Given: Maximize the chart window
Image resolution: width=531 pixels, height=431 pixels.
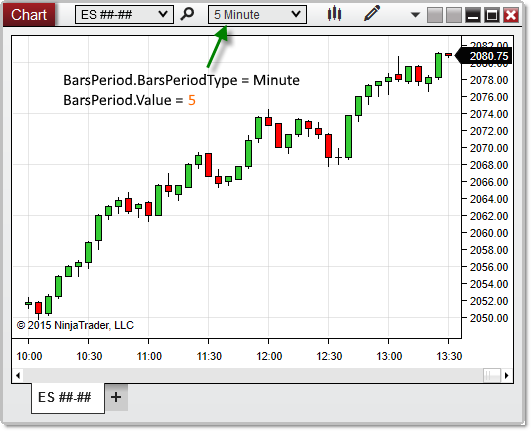Looking at the screenshot, I should 492,15.
